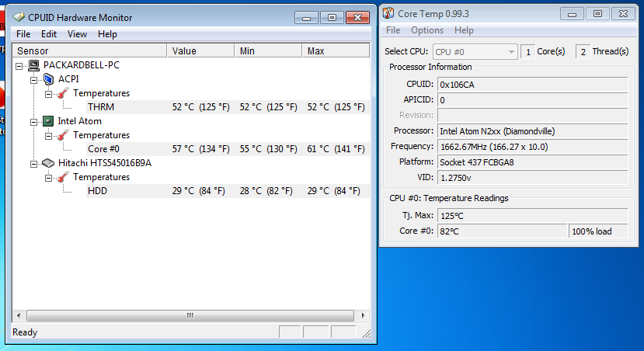
Task: Select the Core #0 sensor row
Action: coord(228,149)
